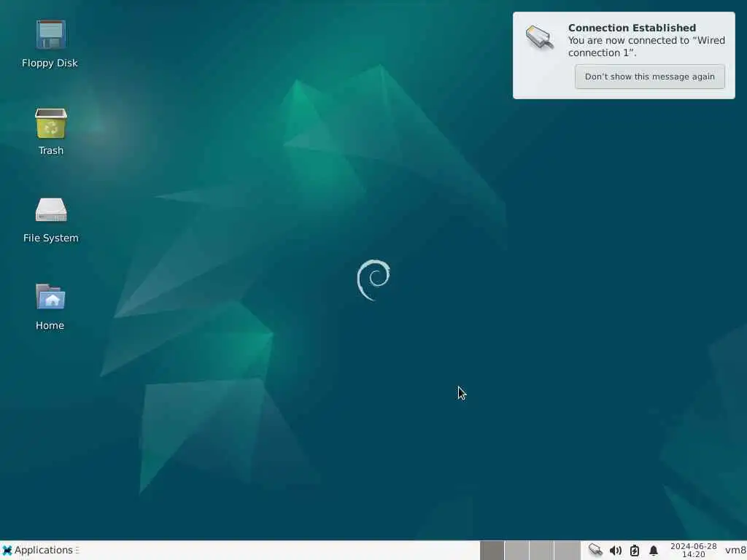Click the "Home" label under folder icon
The height and width of the screenshot is (560, 747).
50,325
